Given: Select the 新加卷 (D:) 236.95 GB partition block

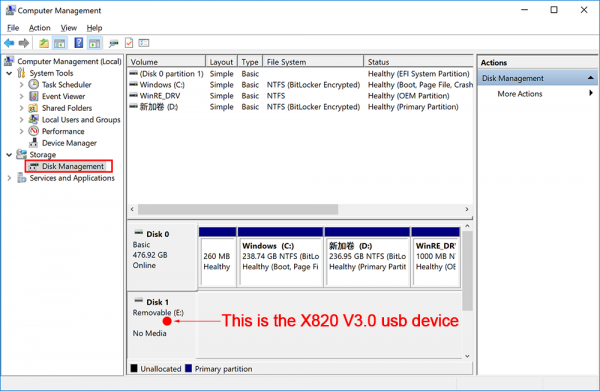Looking at the screenshot, I should (x=367, y=257).
